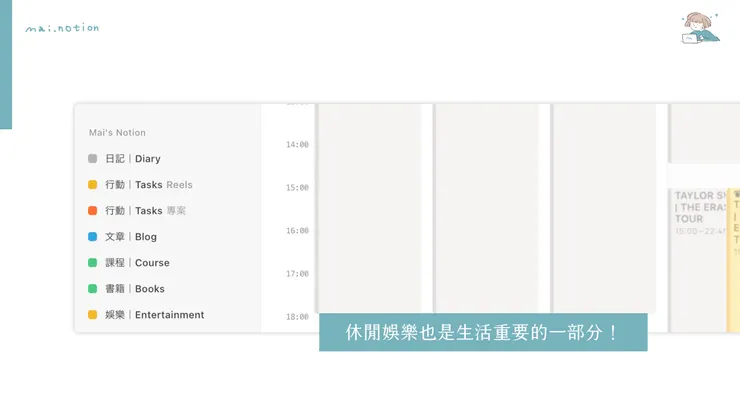The width and height of the screenshot is (740, 416).
Task: Click the 15:00 time label
Action: click(297, 187)
